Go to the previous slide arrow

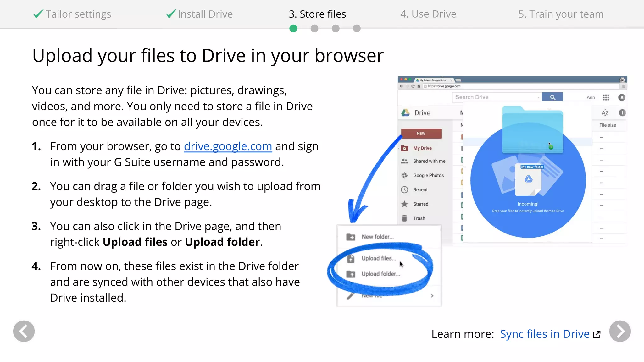(x=24, y=331)
